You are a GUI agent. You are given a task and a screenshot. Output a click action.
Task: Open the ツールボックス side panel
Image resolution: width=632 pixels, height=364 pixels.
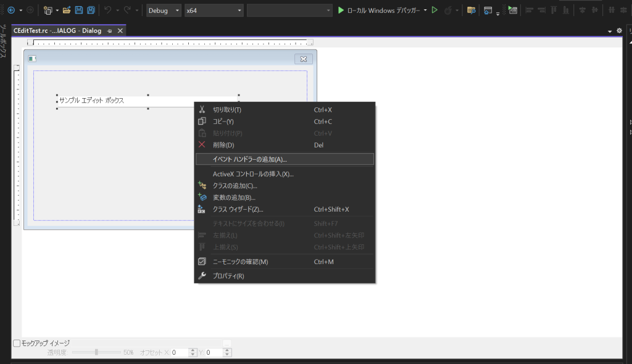click(x=4, y=42)
